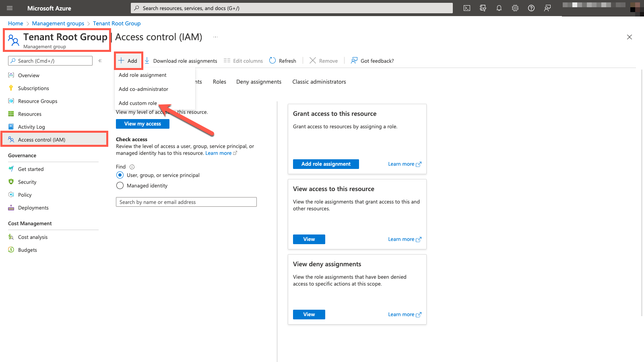Click Tenant Root Group breadcrumb link
This screenshot has height=362, width=644.
[x=117, y=23]
